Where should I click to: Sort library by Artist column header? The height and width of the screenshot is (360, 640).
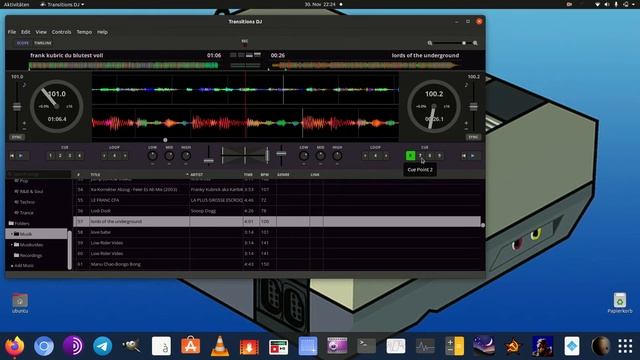pyautogui.click(x=196, y=175)
